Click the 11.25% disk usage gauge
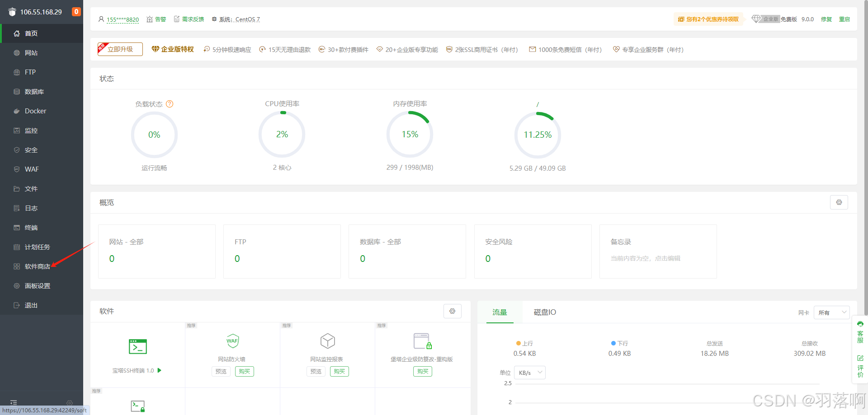This screenshot has height=415, width=868. 538,135
